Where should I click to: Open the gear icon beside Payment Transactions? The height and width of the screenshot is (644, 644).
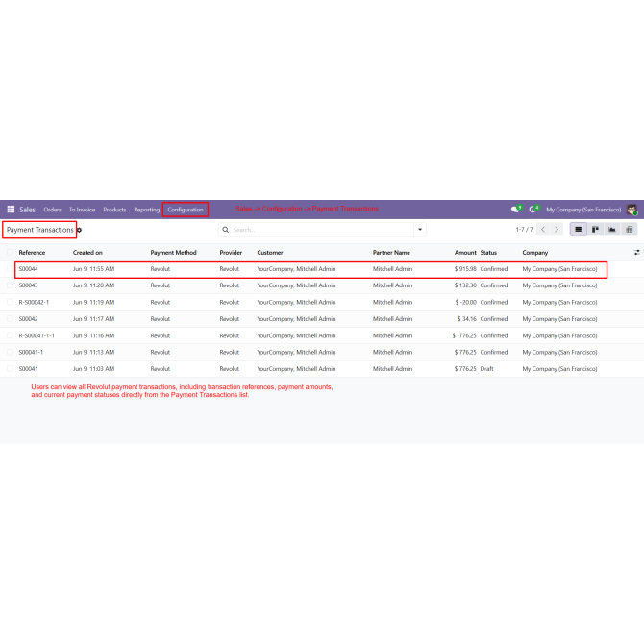tap(79, 230)
